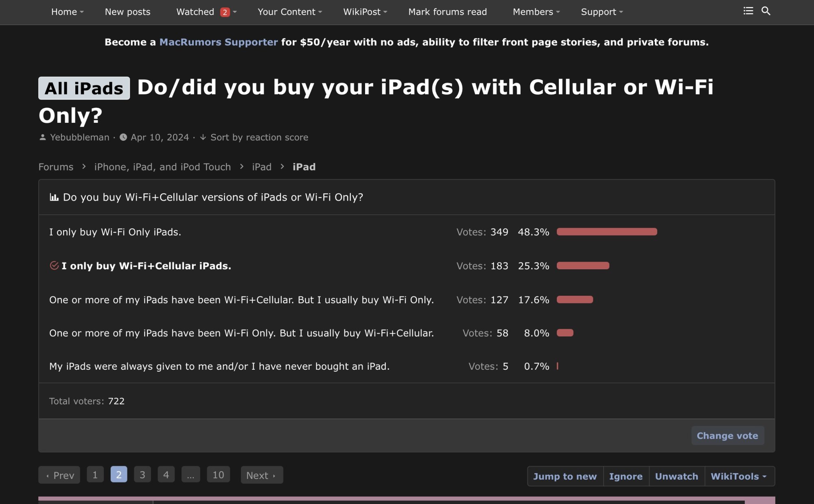Click the 48.3% Wi-Fi Only result bar
Image resolution: width=814 pixels, height=504 pixels.
(607, 231)
